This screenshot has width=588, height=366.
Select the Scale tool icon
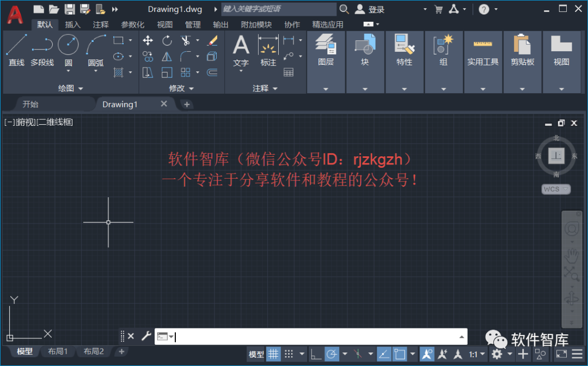point(167,72)
